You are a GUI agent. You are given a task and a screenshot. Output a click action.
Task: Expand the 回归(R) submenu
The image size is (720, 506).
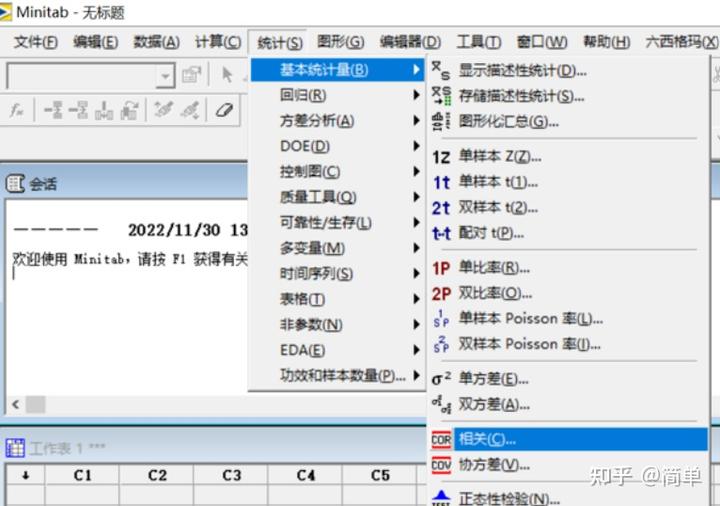click(338, 95)
